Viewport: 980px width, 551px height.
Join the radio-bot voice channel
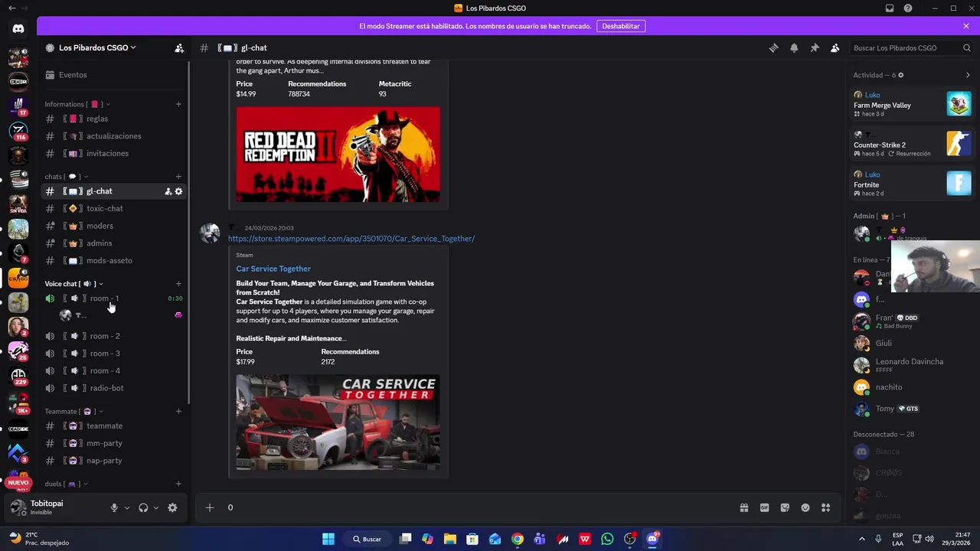click(x=113, y=388)
